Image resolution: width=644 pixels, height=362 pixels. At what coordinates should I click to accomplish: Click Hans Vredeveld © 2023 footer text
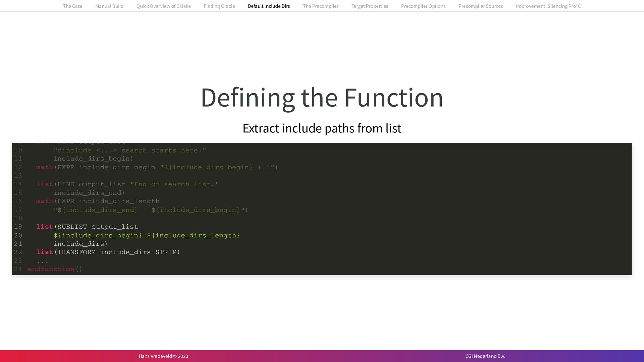[x=163, y=356]
